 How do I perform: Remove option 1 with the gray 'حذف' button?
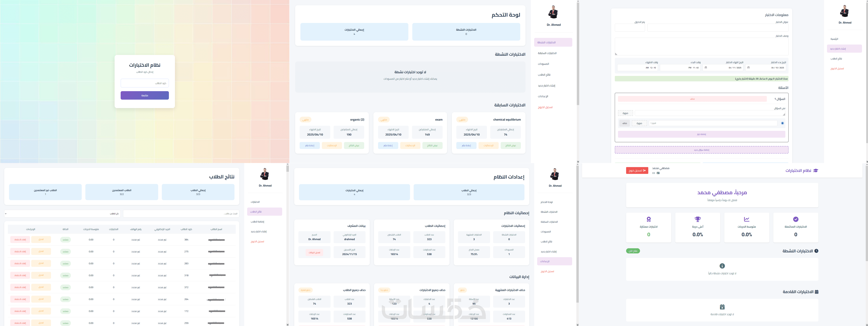click(625, 123)
